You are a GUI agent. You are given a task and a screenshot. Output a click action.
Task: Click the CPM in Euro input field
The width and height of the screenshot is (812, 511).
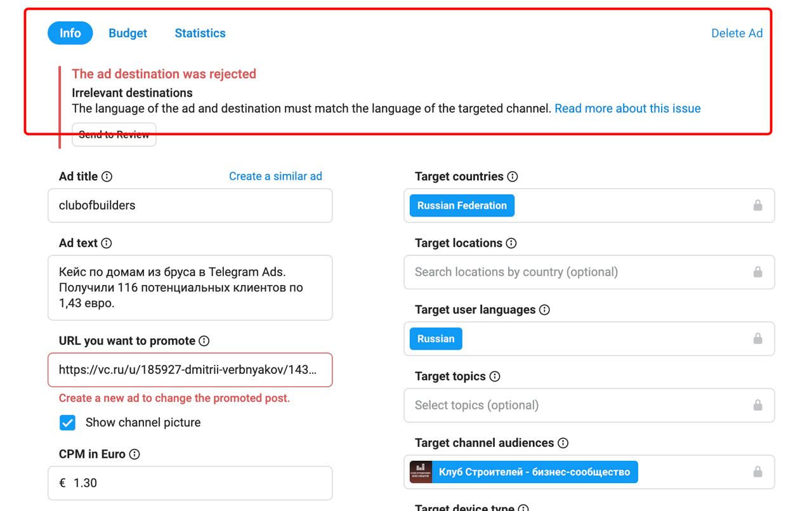190,483
